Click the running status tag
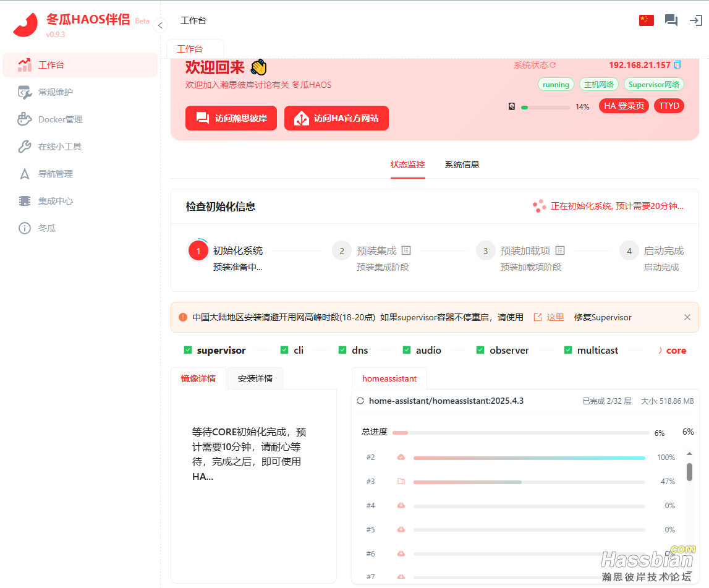Viewport: 709px width, 588px height. (556, 85)
